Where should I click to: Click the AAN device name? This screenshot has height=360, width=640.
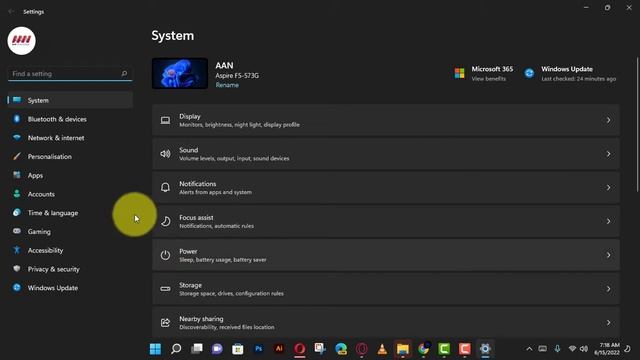pyautogui.click(x=224, y=65)
